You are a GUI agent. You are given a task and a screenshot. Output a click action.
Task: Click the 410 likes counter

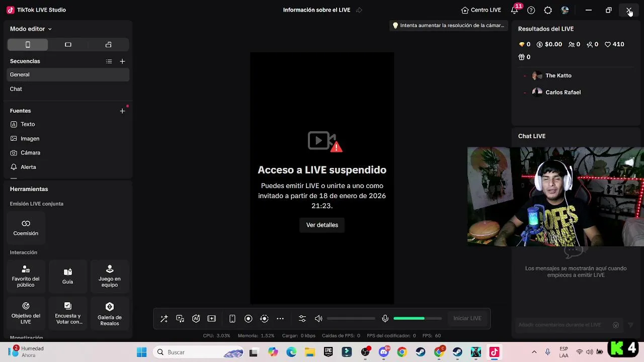[614, 44]
